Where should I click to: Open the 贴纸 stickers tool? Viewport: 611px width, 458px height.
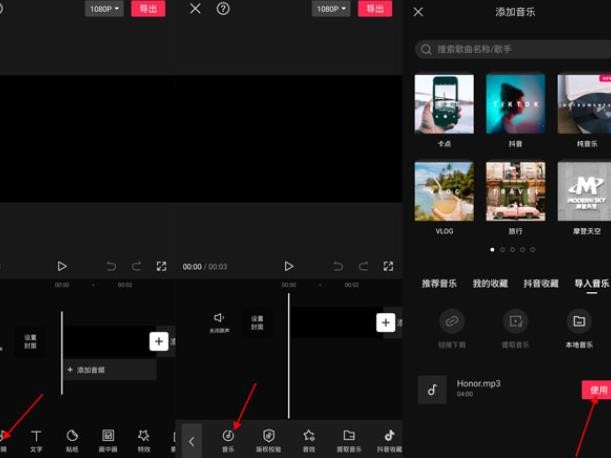pyautogui.click(x=72, y=440)
